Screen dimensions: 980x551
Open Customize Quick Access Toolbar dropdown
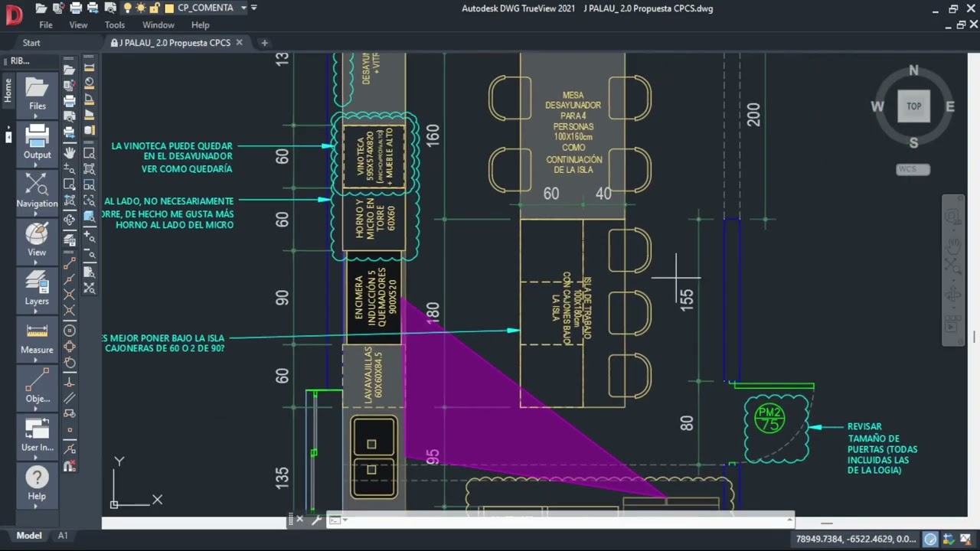tap(254, 8)
